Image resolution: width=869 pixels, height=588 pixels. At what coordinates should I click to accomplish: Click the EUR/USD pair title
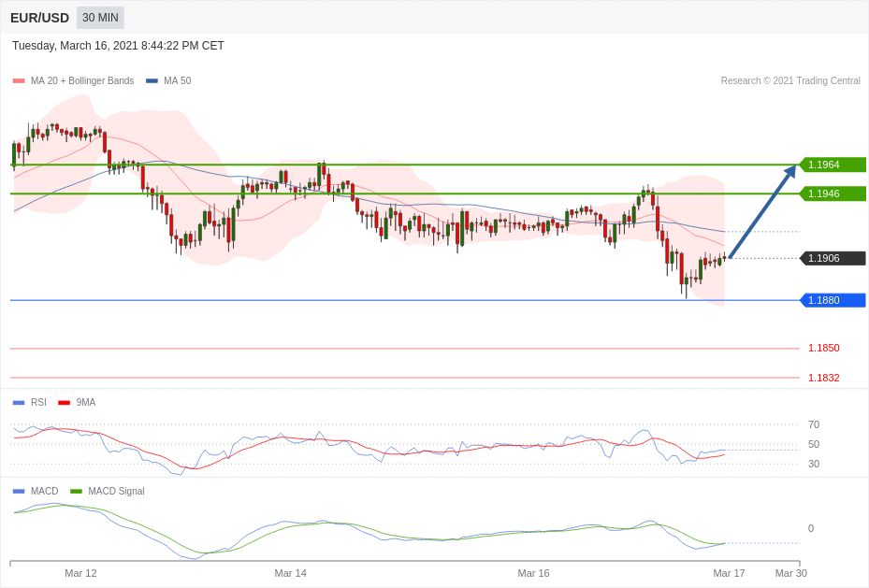[39, 18]
